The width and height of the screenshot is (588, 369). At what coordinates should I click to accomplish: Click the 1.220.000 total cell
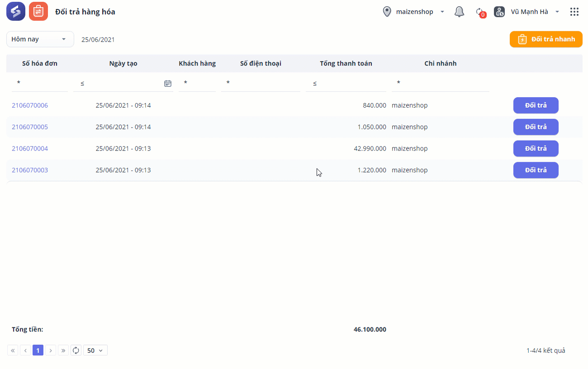(x=372, y=170)
